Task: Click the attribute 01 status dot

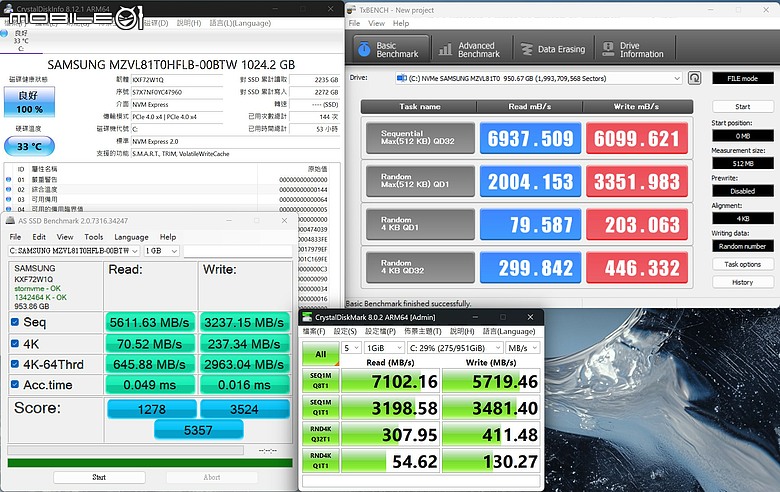Action: click(x=8, y=180)
